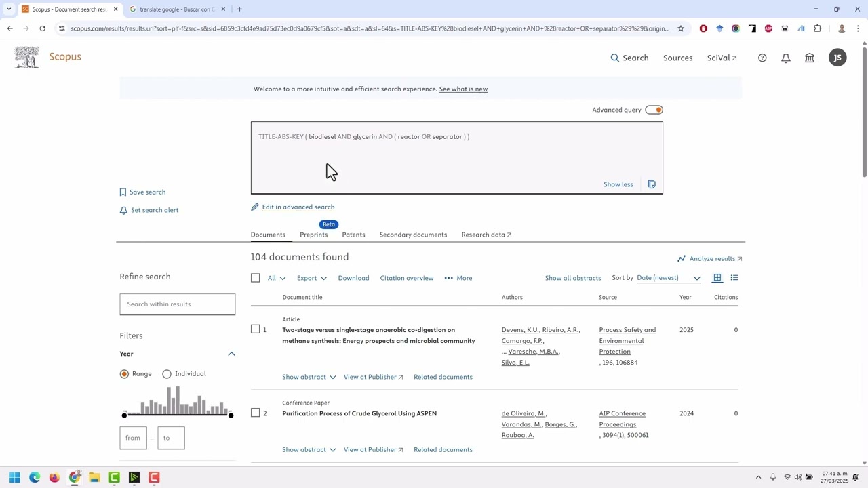
Task: Click the taskbar volume icon
Action: tap(798, 478)
